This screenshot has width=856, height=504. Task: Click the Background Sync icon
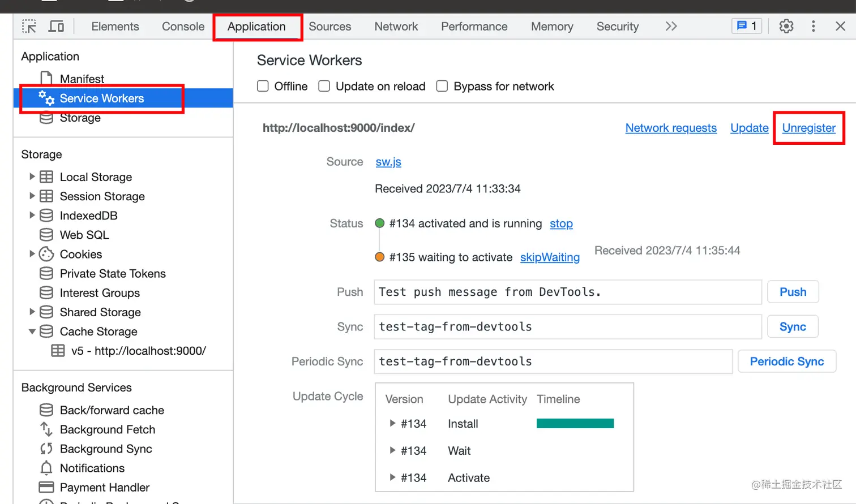(x=46, y=449)
